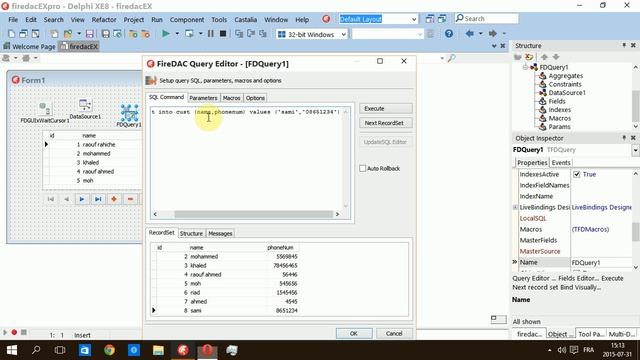Collapse the FDQuery1 node in Structure tree

click(525, 67)
